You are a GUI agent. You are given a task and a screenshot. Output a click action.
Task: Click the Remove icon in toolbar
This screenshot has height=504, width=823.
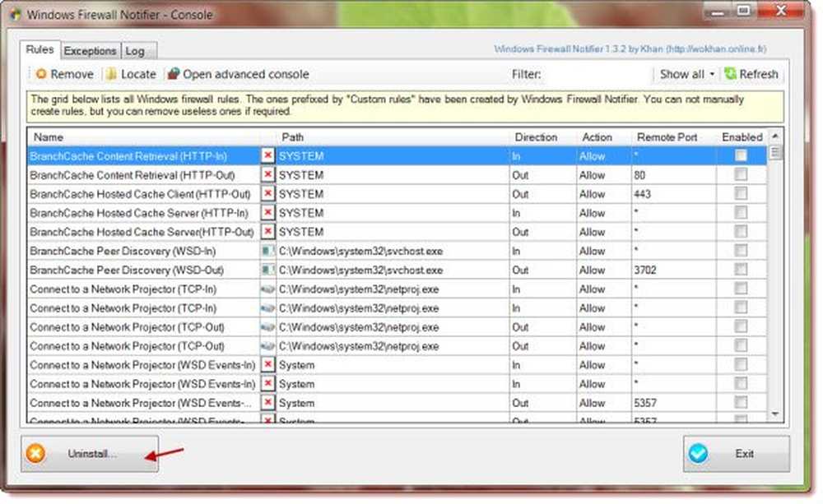point(41,74)
